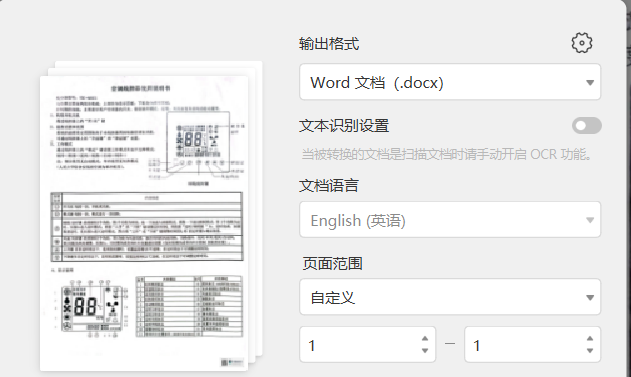This screenshot has width=631, height=377.
Task: Click the document preview thumbnail
Action: pyautogui.click(x=144, y=223)
